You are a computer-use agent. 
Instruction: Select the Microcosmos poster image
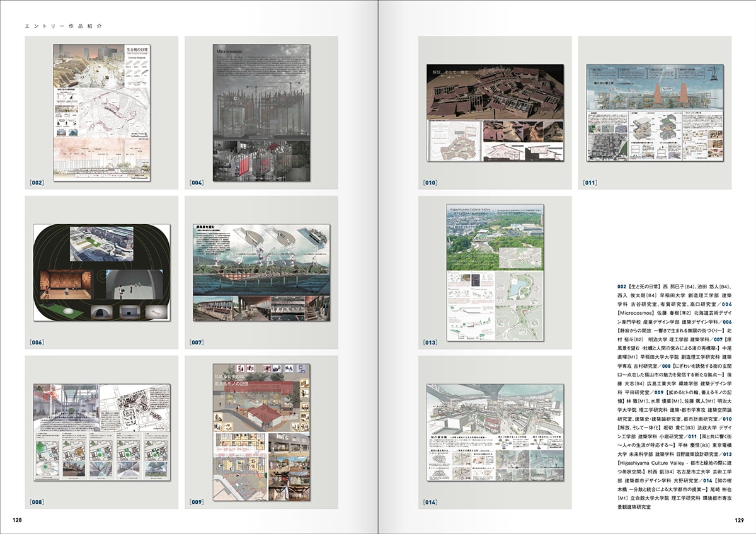pos(261,113)
